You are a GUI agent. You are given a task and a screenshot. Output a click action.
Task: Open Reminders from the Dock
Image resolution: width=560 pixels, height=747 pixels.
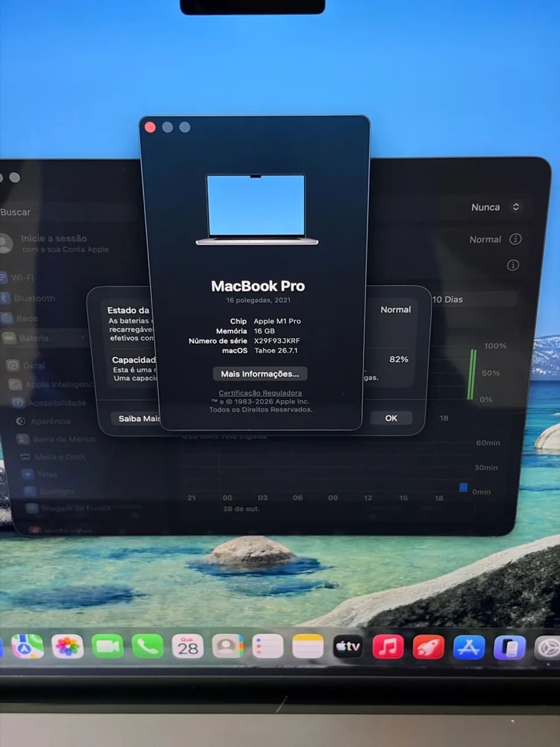[268, 647]
